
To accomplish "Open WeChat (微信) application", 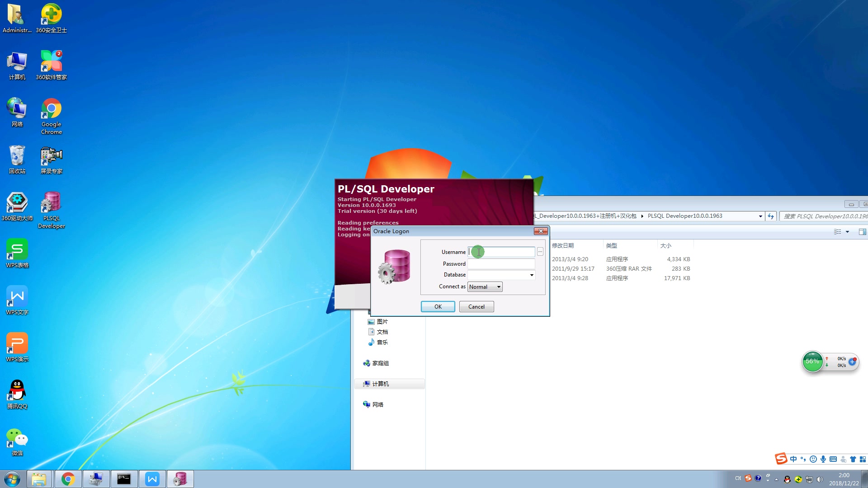I will tap(17, 441).
